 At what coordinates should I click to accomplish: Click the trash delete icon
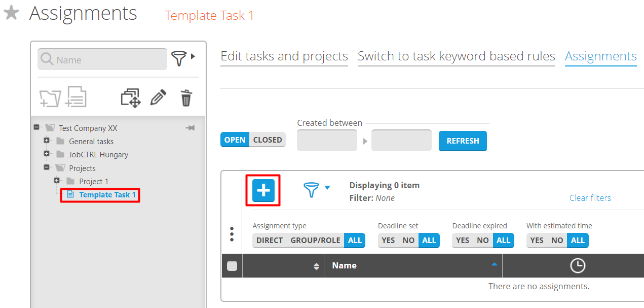[186, 97]
